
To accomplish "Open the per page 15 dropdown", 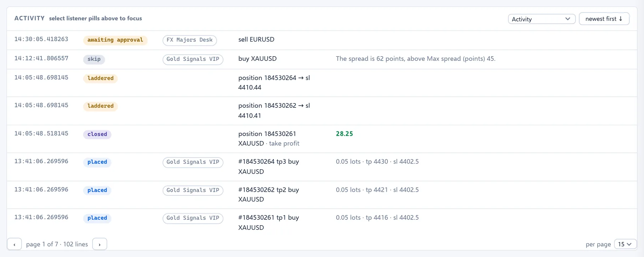I will pos(625,244).
